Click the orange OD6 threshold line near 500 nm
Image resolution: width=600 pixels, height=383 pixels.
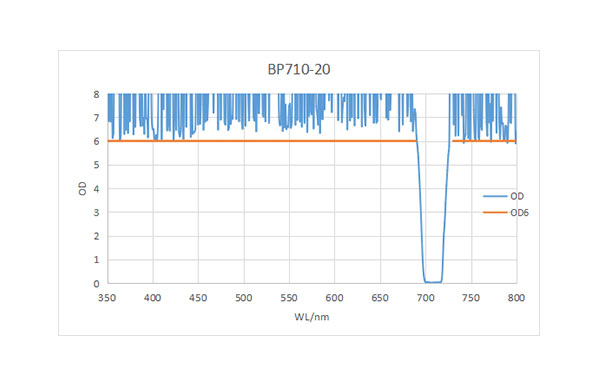(244, 141)
